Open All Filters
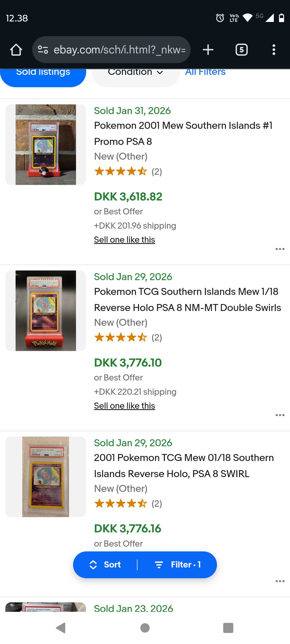 [x=205, y=72]
